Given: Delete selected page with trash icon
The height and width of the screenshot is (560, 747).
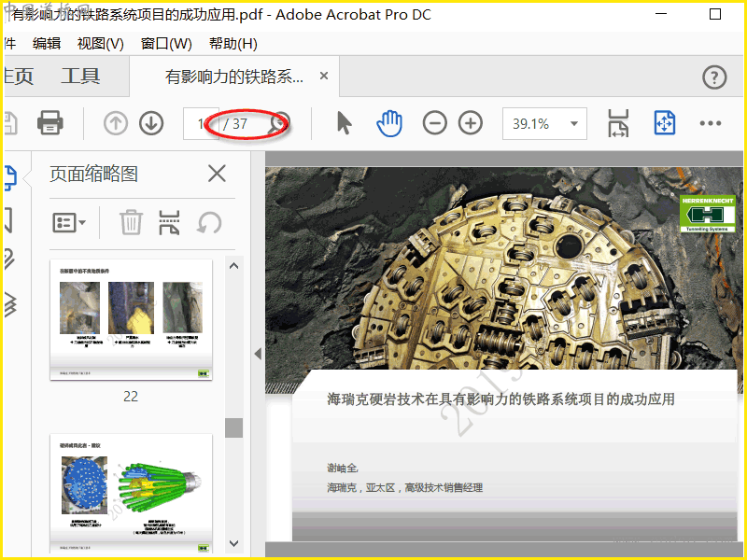Looking at the screenshot, I should click(131, 222).
